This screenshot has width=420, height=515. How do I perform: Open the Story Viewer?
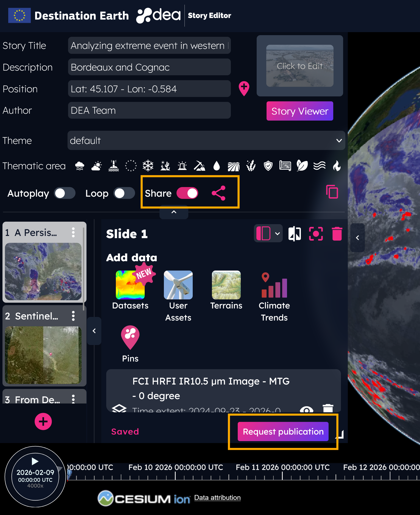click(x=300, y=111)
